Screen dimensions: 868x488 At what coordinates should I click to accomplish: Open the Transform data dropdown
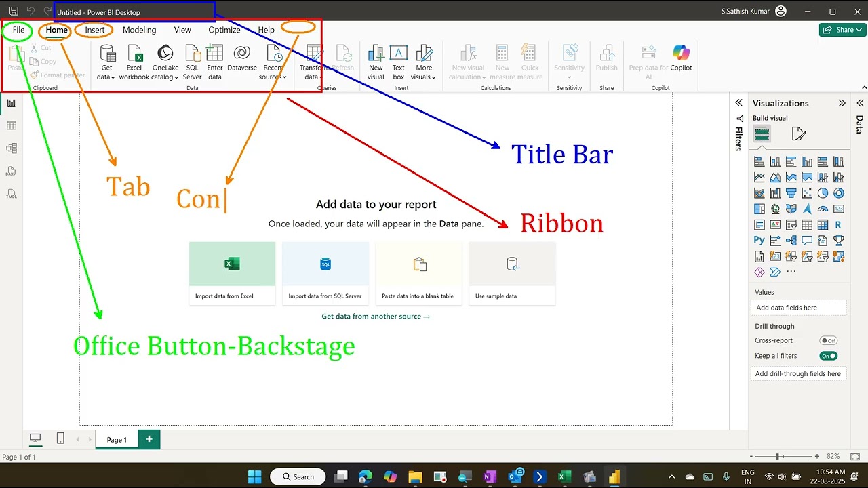pos(314,62)
